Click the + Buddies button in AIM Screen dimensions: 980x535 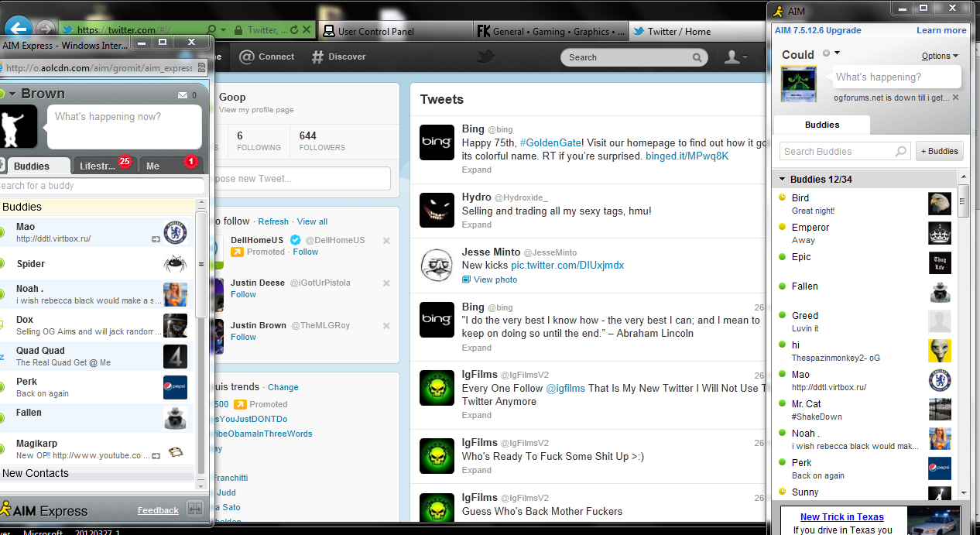[940, 151]
